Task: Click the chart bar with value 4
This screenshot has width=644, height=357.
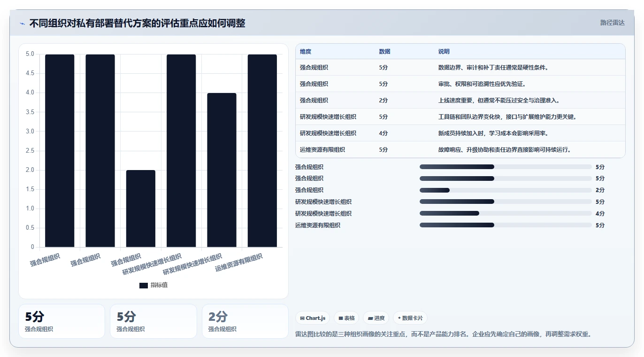Action: 222,170
